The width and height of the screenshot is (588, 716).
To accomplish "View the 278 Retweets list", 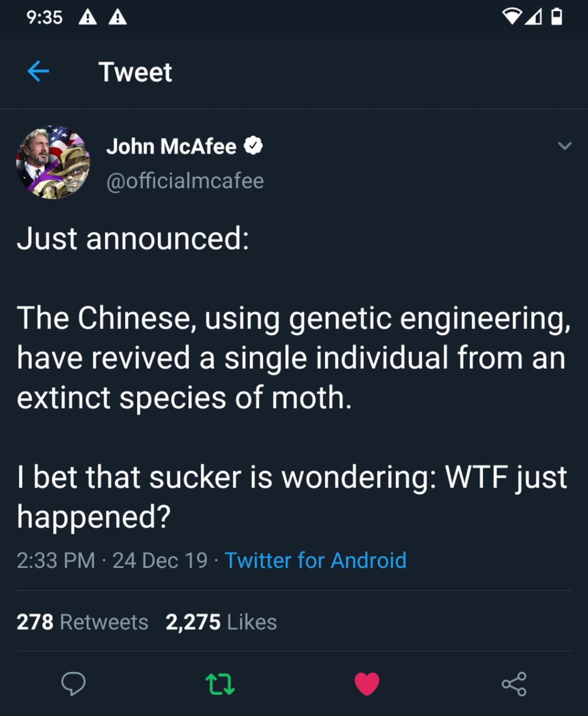I will (x=82, y=622).
